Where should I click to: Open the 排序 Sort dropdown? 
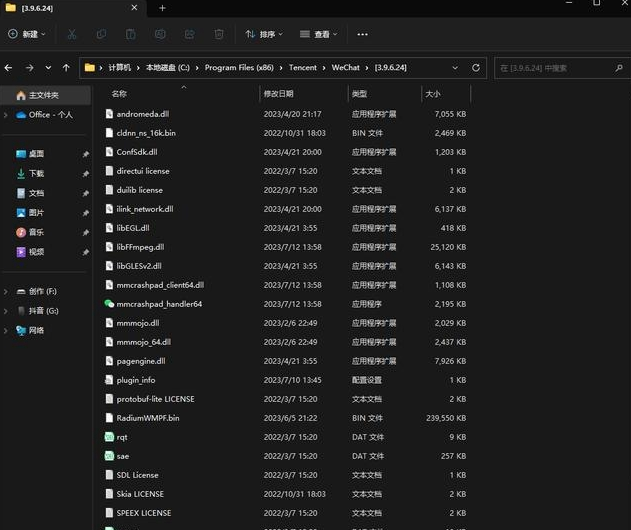click(x=264, y=34)
